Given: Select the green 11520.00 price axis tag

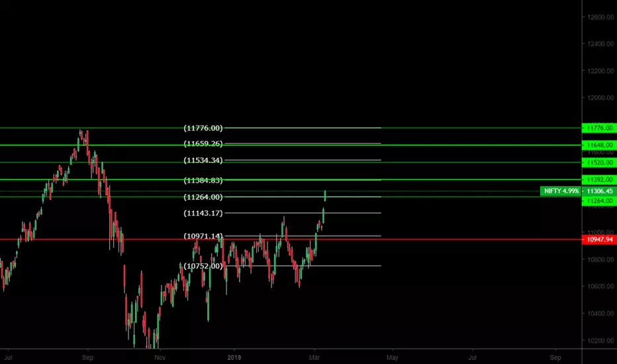Looking at the screenshot, I should tap(599, 163).
